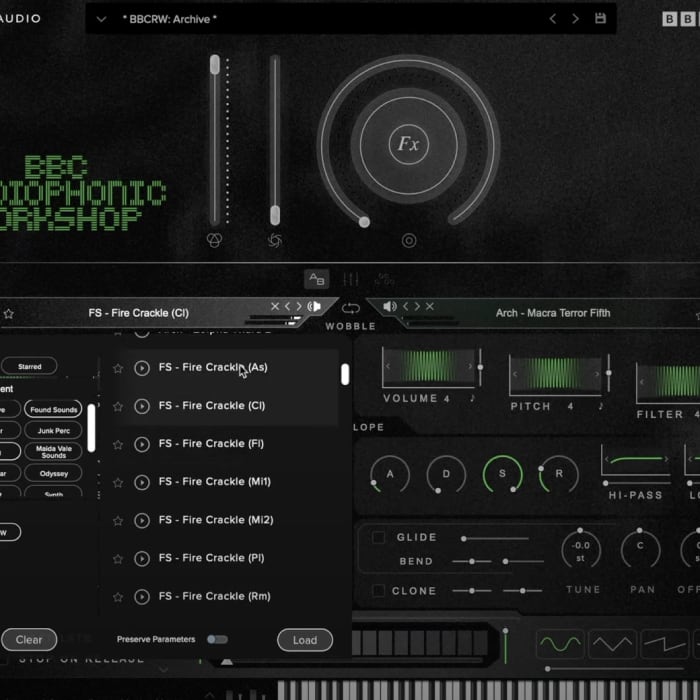Click the Load button
Screen dimensions: 700x700
[305, 640]
